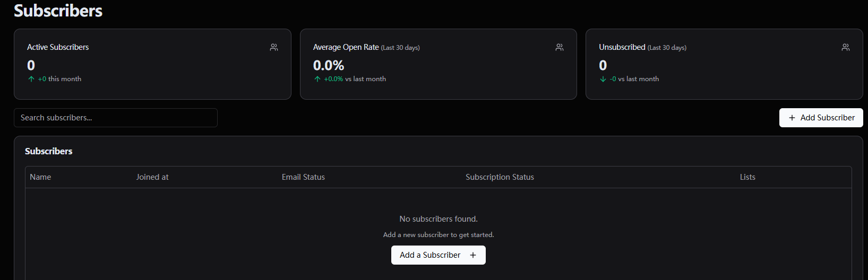Open the Unsubscribed stat card
Screen dimensions: 868x280
[724, 64]
